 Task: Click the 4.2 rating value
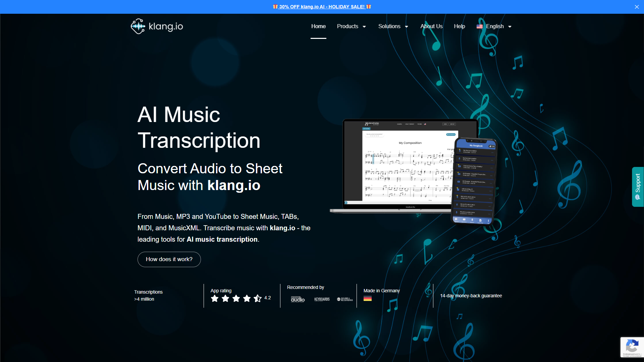click(267, 298)
